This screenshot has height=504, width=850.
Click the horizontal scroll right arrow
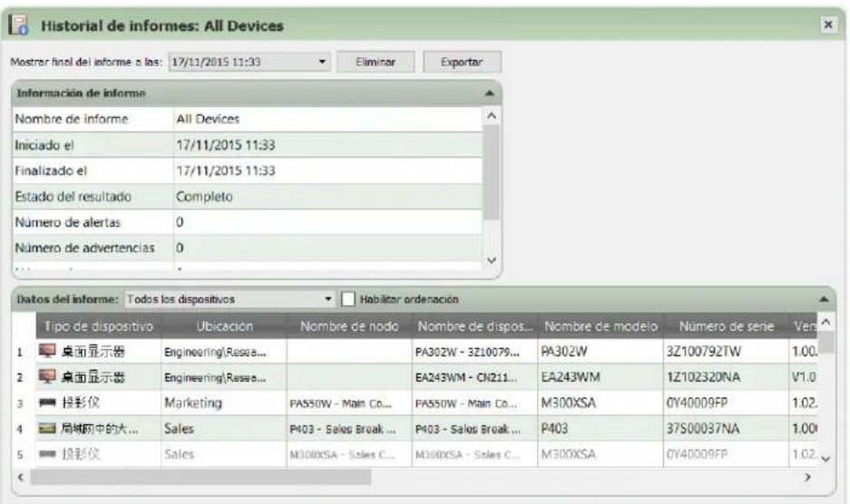807,478
